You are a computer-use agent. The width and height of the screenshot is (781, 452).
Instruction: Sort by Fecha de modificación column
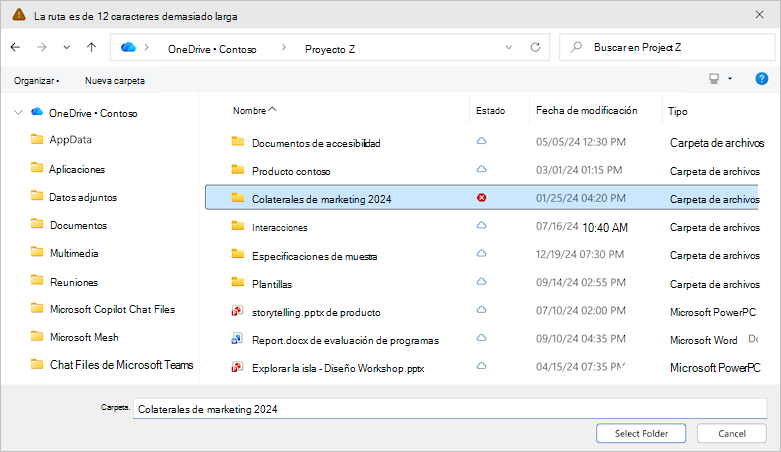click(x=586, y=111)
